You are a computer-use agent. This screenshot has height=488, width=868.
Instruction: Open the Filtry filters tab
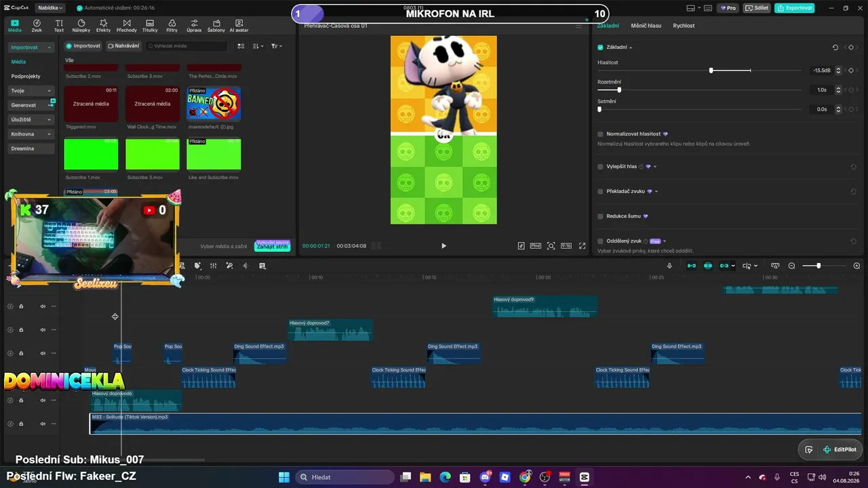point(172,26)
